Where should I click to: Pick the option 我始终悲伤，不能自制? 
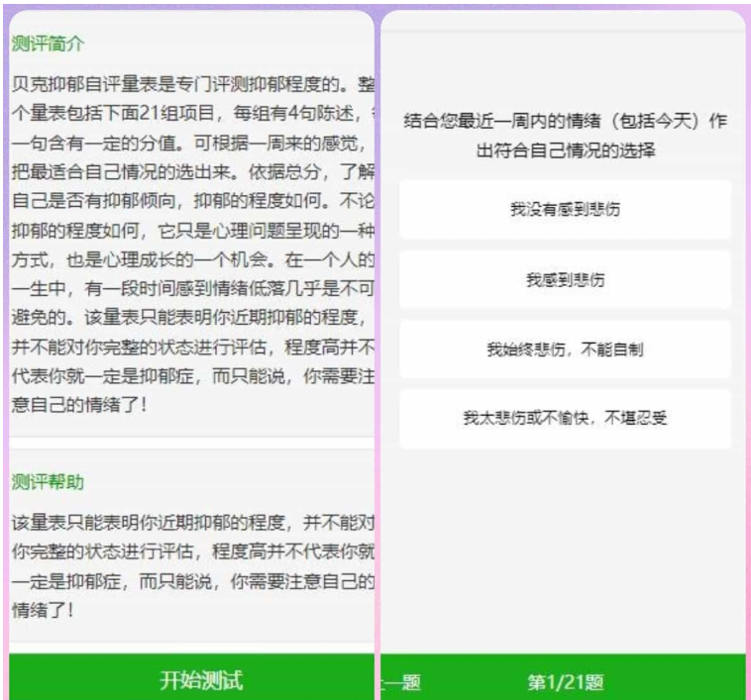[565, 349]
